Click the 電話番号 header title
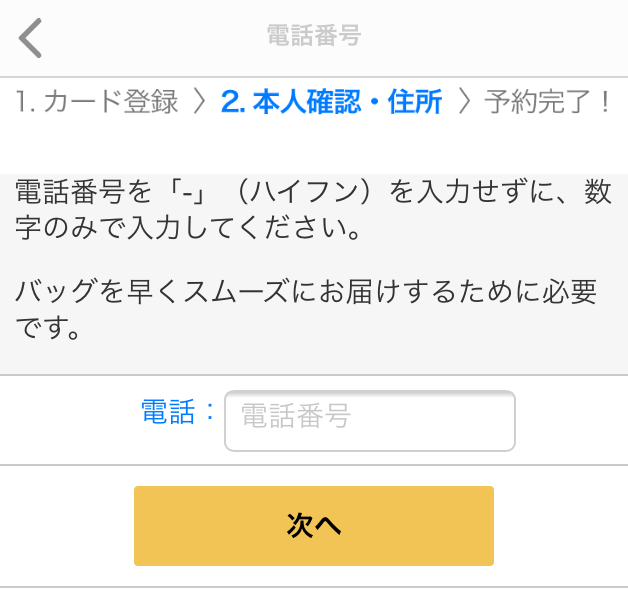This screenshot has height=590, width=628. coord(314,36)
